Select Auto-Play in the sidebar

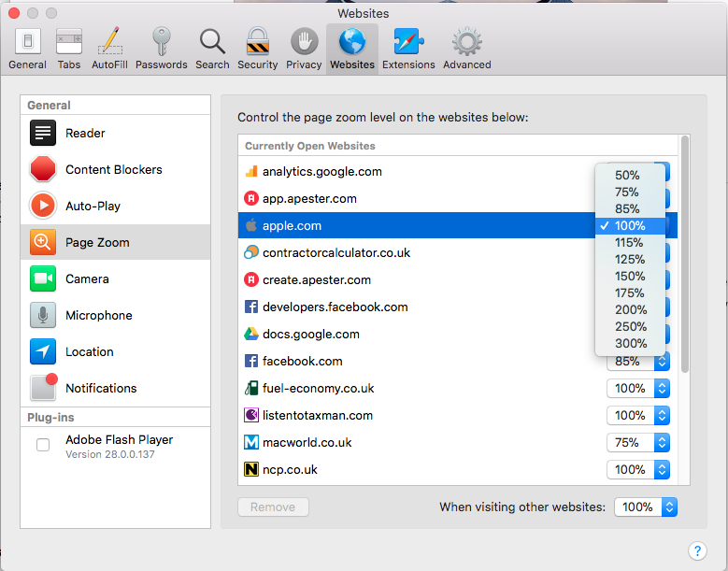115,206
